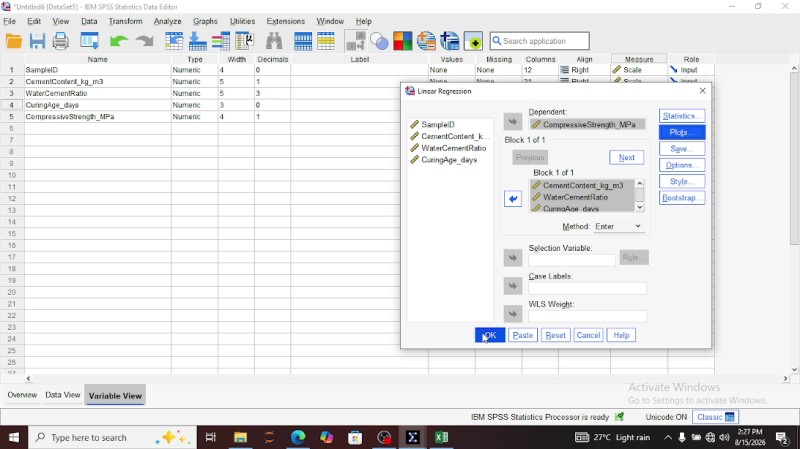The width and height of the screenshot is (800, 449).
Task: Open the Extensions menu
Action: 286,21
